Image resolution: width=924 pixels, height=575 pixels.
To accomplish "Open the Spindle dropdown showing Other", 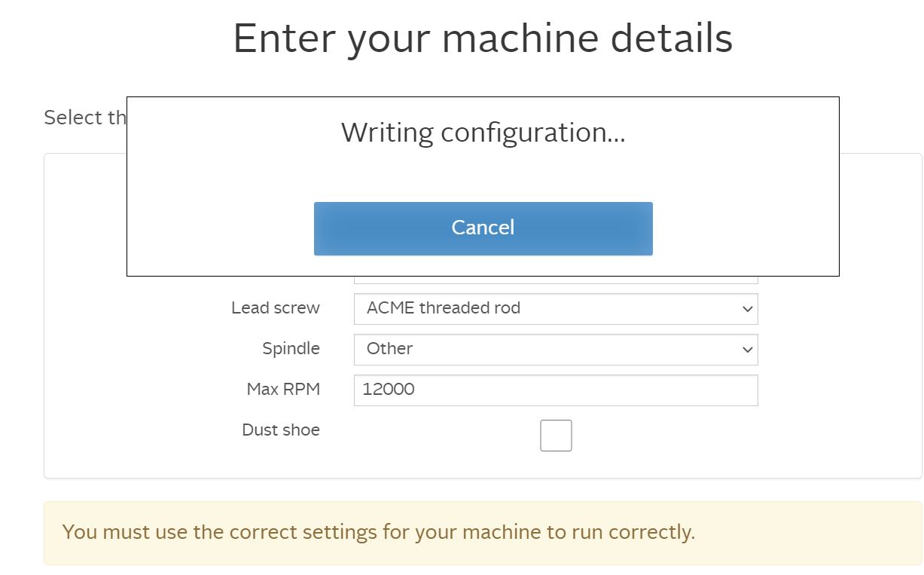I will [x=556, y=350].
